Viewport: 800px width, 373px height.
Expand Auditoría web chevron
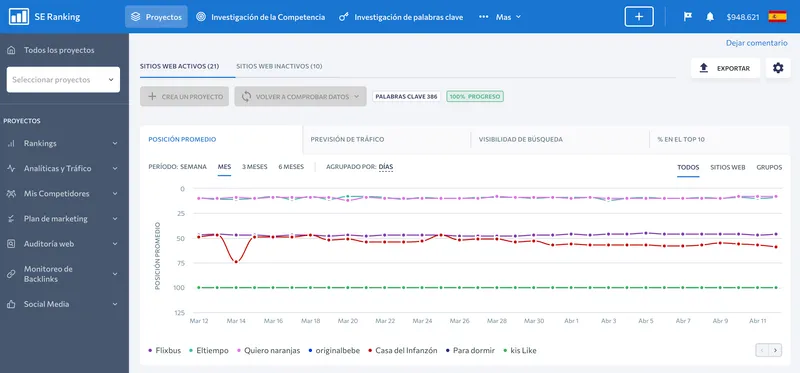pos(115,244)
